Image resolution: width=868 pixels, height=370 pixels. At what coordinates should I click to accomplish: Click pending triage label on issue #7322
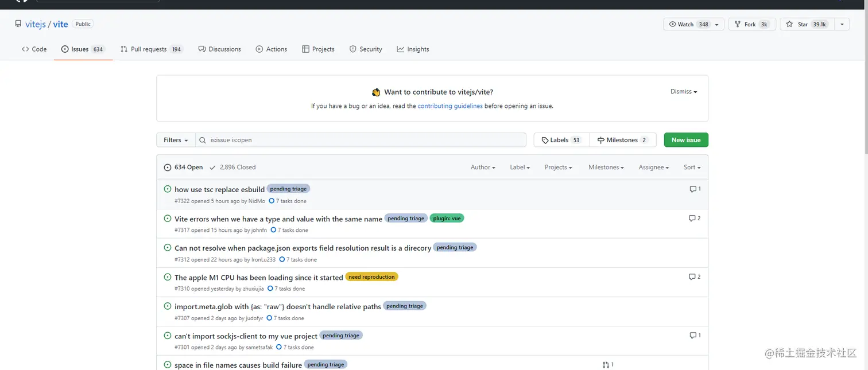coord(288,189)
